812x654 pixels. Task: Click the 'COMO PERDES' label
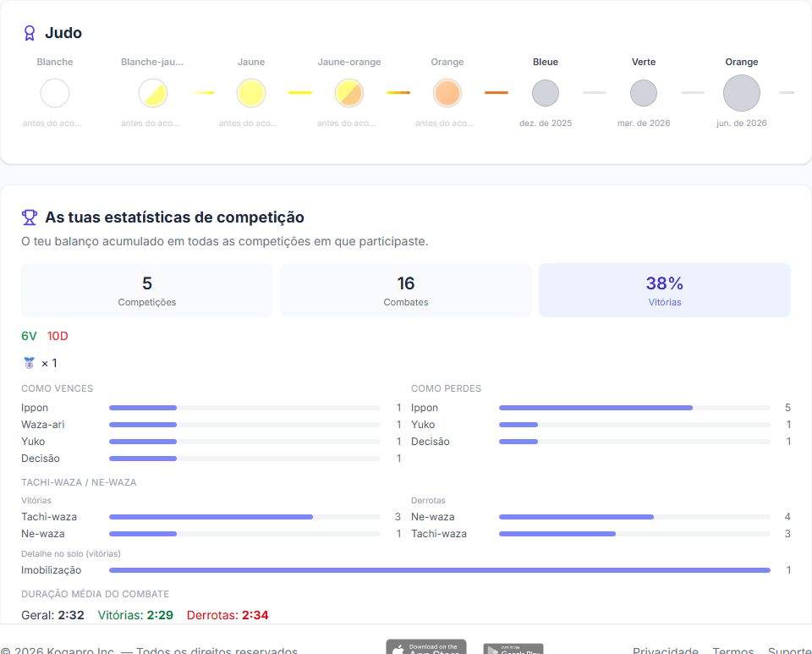pyautogui.click(x=446, y=389)
